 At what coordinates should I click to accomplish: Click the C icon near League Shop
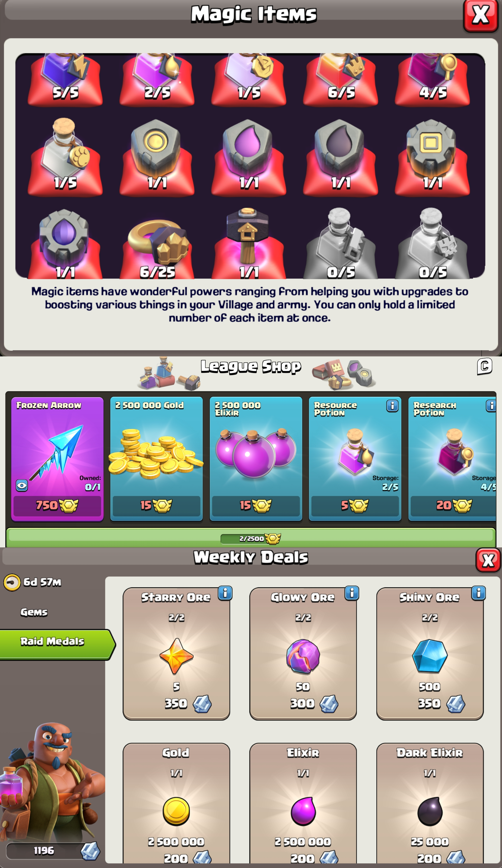click(x=484, y=366)
